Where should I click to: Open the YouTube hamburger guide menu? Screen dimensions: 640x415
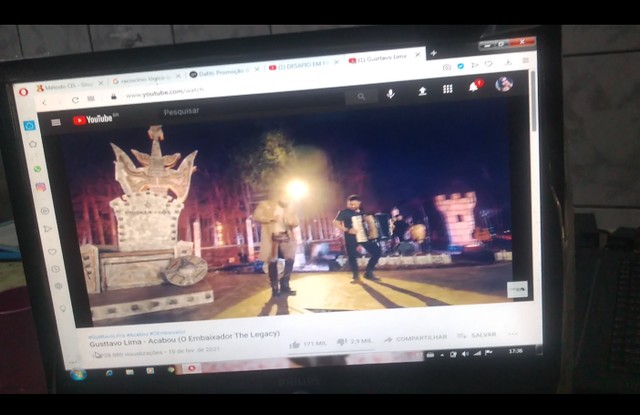coord(56,122)
